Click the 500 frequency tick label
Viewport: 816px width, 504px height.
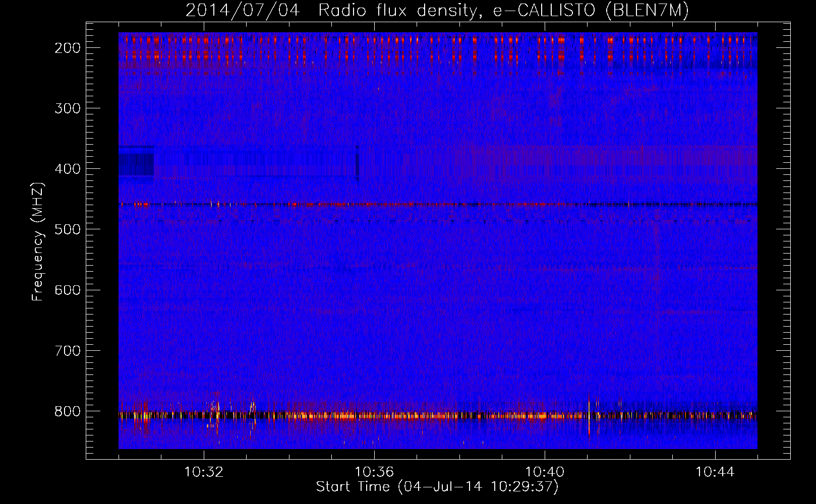(67, 229)
